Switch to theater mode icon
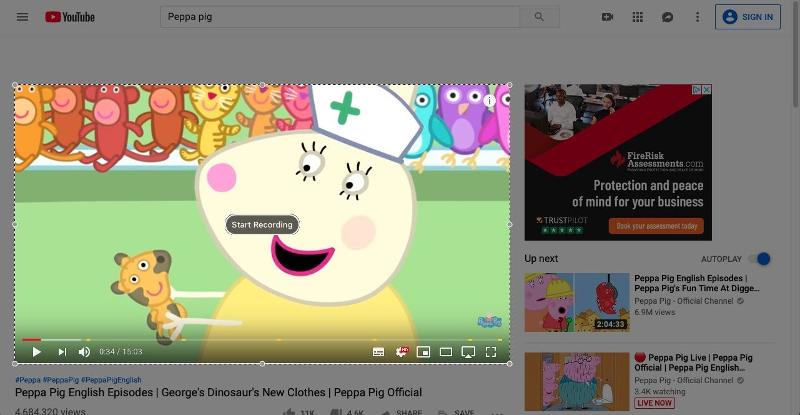Viewport: 800px width, 415px height. click(x=445, y=352)
